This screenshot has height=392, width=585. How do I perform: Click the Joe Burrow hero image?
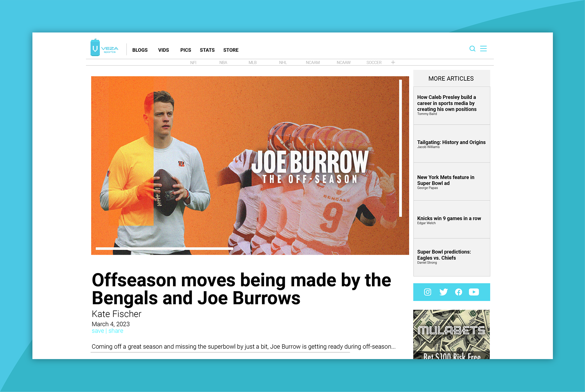pos(250,165)
